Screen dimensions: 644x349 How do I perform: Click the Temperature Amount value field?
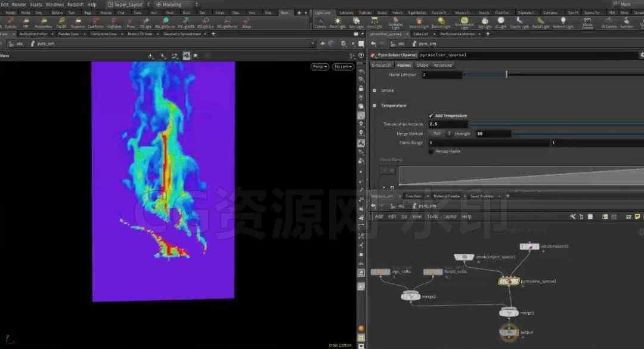click(448, 124)
